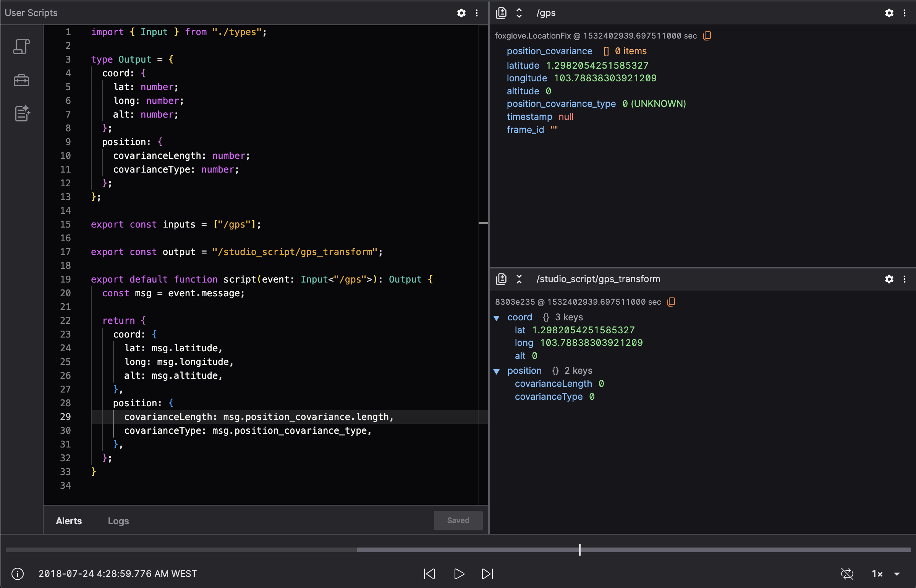Copy the 8303e235 message to clipboard
This screenshot has width=916, height=588.
point(671,302)
